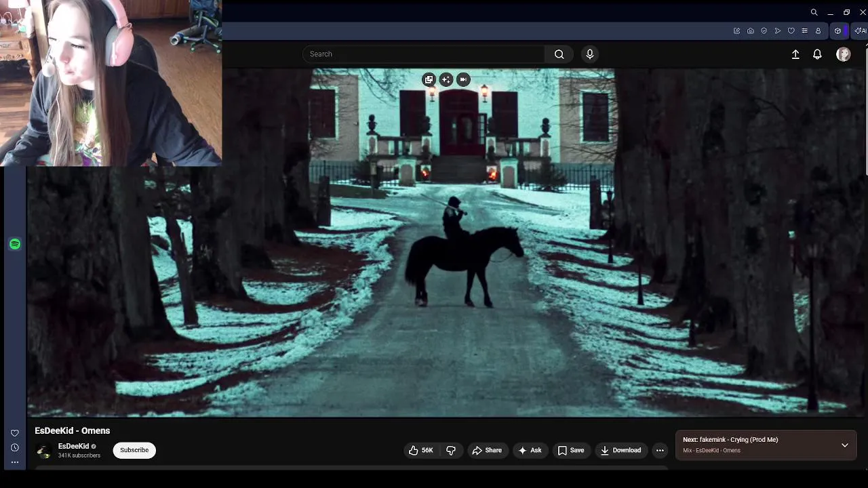
Task: Activate voice search microphone
Action: pos(590,54)
